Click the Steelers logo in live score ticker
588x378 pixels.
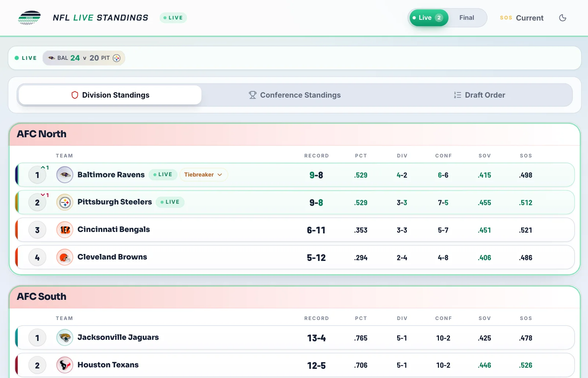point(116,58)
